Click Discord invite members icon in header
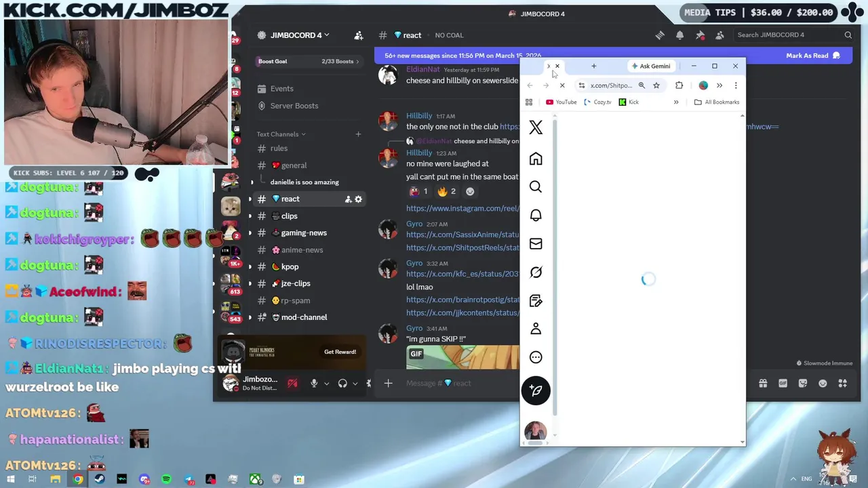Viewport: 868px width, 488px height. coord(359,35)
